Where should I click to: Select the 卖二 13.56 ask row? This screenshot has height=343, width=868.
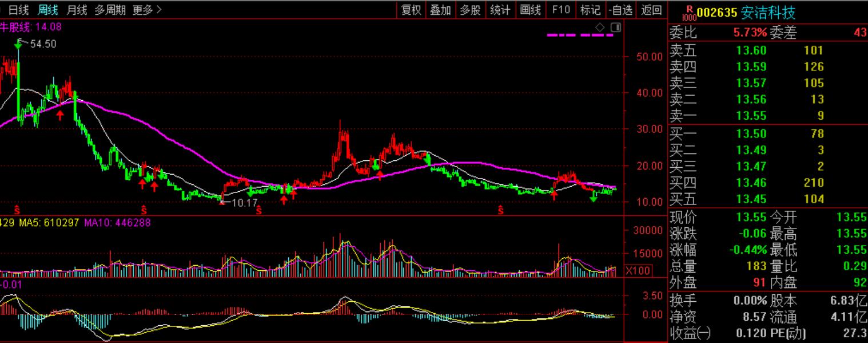coord(768,100)
